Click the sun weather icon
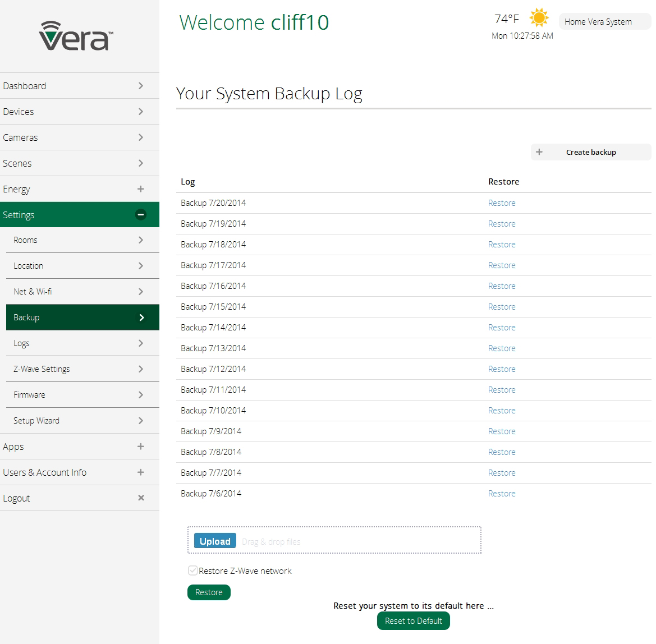This screenshot has width=656, height=644. pos(539,17)
